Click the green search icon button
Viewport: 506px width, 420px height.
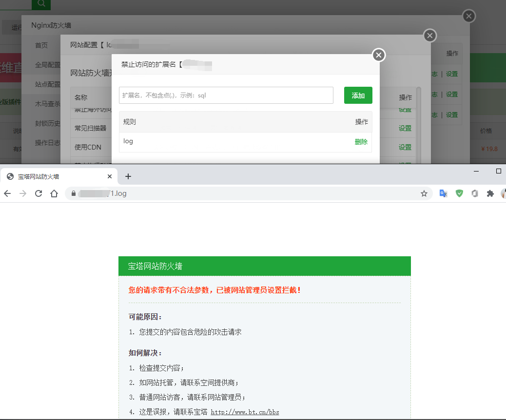coord(41,4)
